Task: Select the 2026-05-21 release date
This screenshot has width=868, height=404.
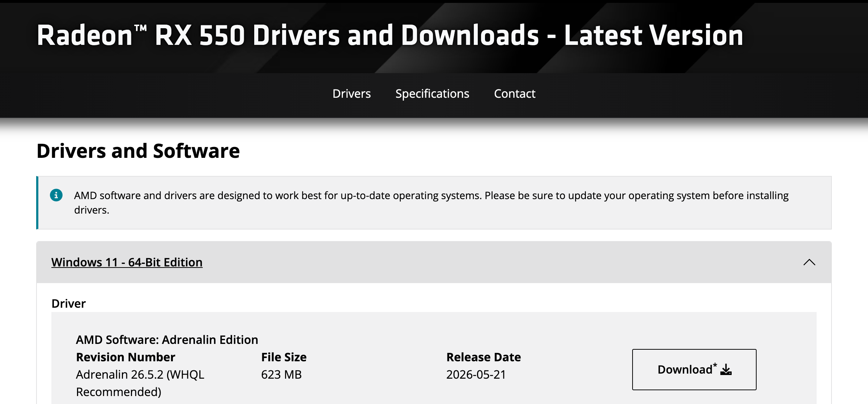Action: (476, 374)
